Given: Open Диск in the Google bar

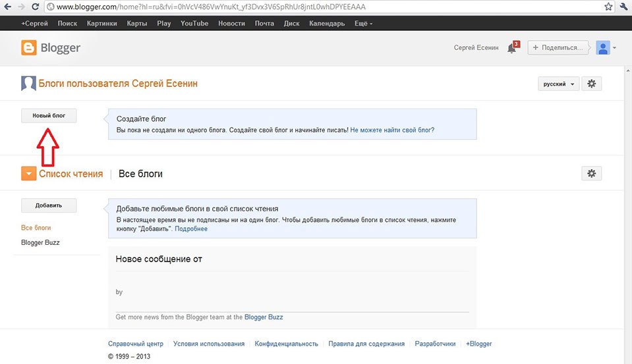Looking at the screenshot, I should click(x=291, y=23).
